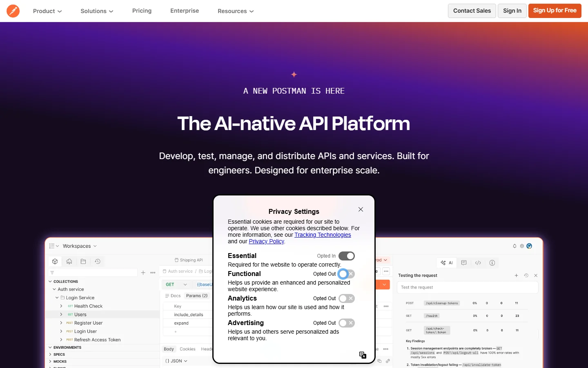
Task: Open the code snippet icon
Action: click(x=478, y=263)
